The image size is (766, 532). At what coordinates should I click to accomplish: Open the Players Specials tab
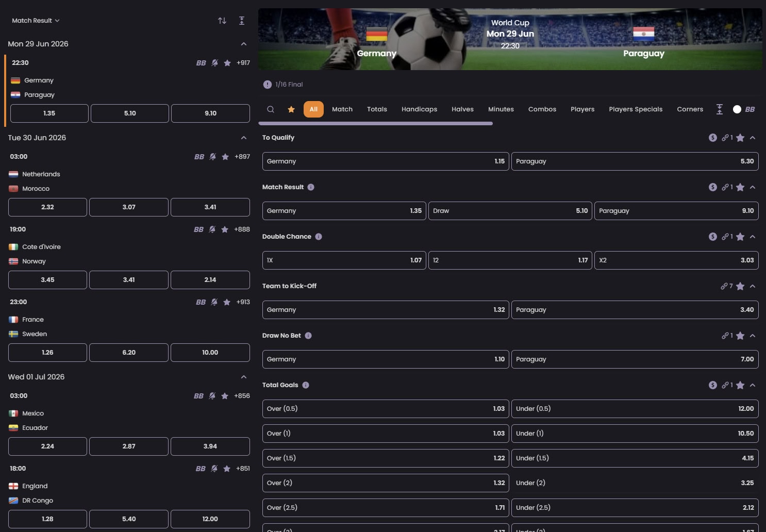click(x=636, y=109)
